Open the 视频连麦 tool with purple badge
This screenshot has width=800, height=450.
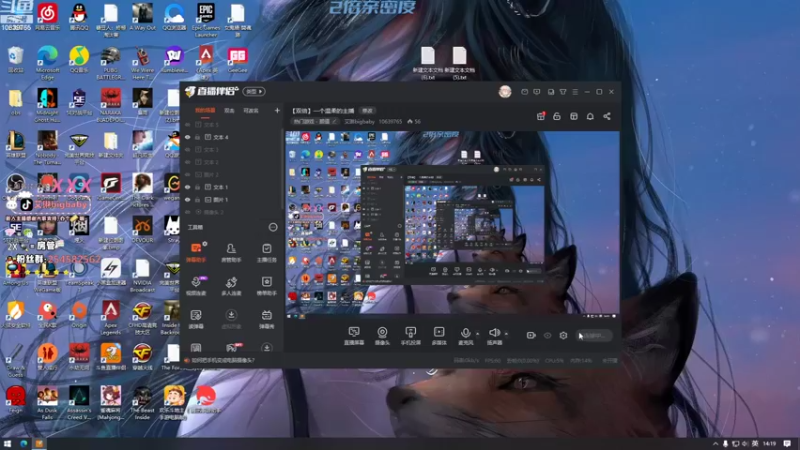196,286
